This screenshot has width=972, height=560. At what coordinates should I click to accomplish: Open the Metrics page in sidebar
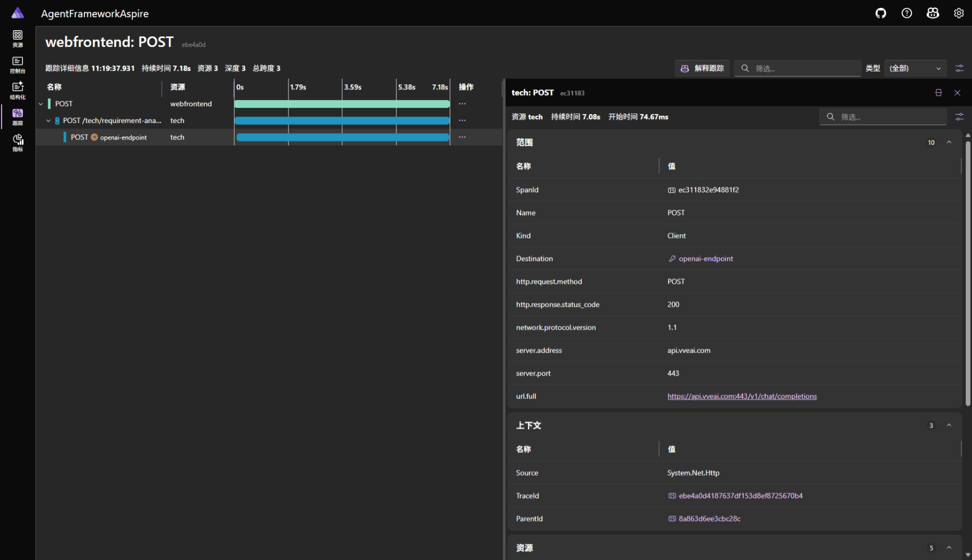(18, 143)
